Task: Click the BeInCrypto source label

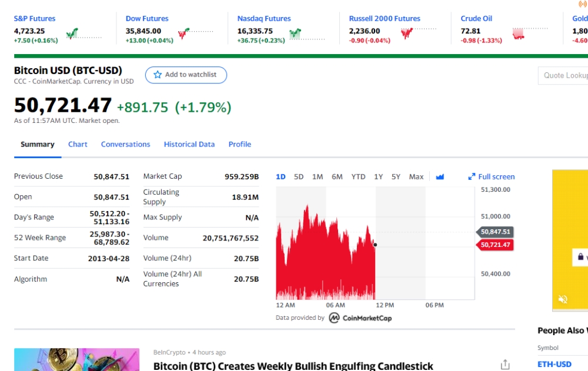Action: [x=169, y=352]
